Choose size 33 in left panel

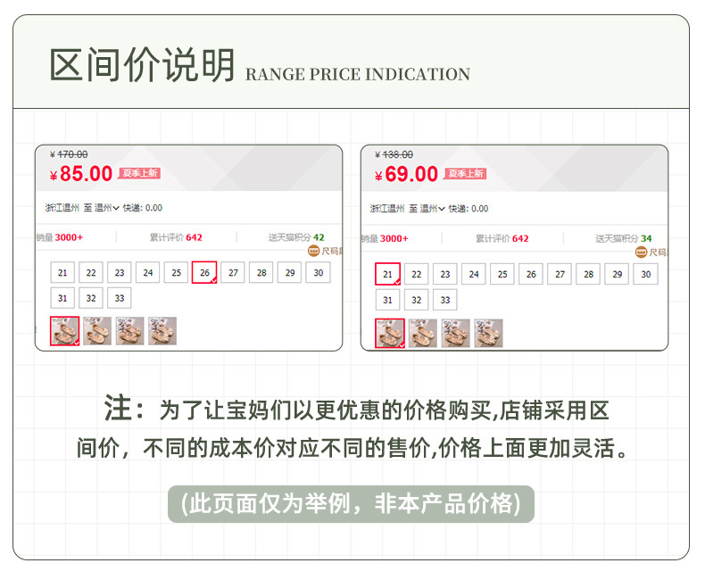[x=119, y=298]
